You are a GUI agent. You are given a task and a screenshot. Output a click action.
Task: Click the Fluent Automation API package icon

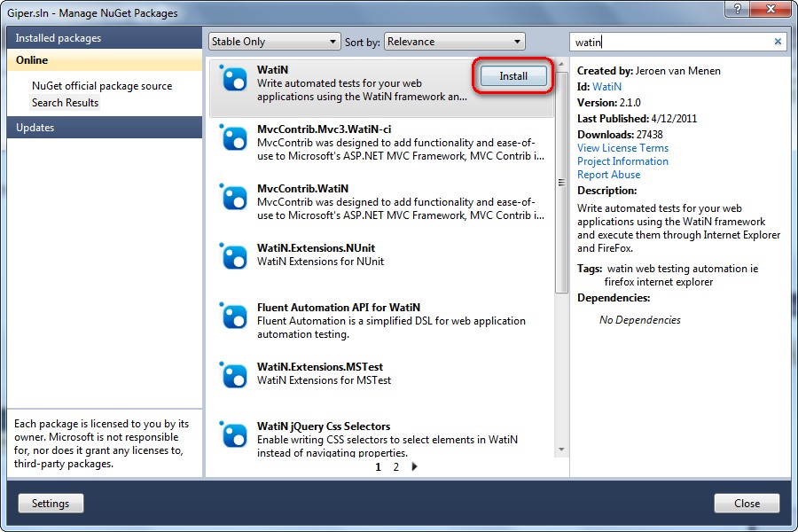tap(233, 317)
